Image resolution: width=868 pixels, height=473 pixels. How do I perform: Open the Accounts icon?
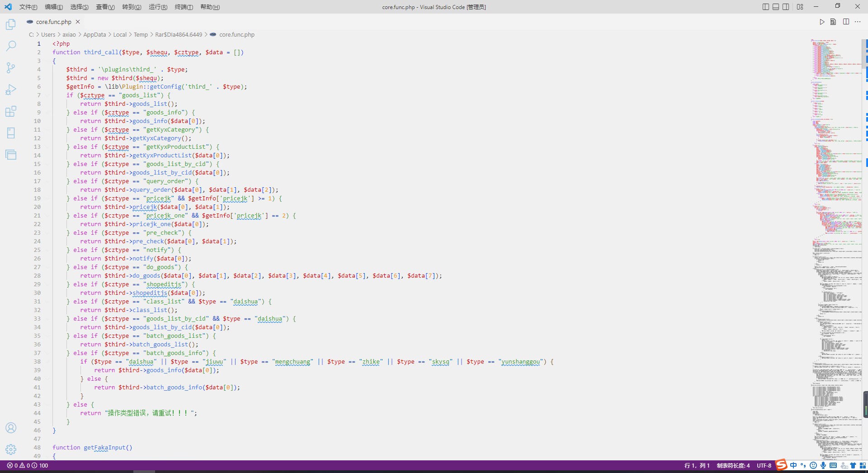[11, 428]
